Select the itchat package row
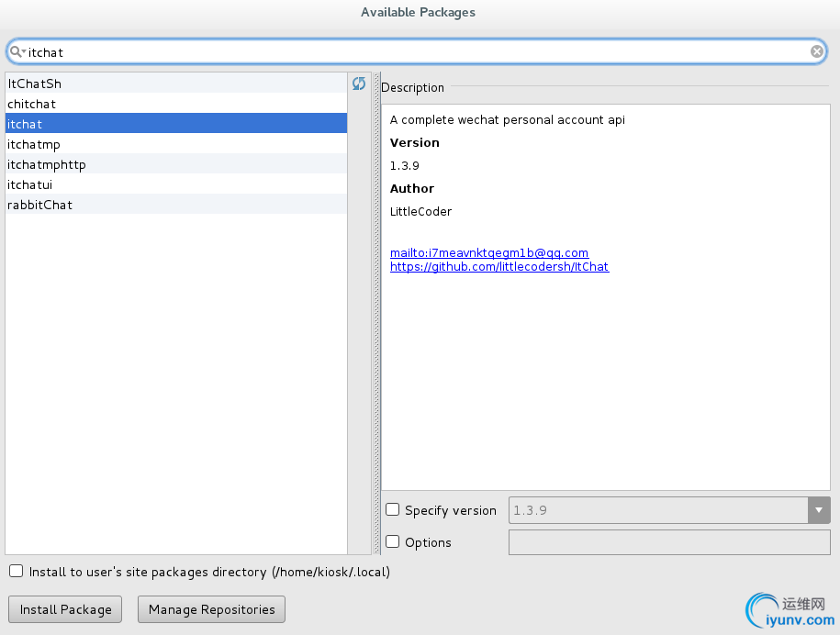This screenshot has width=840, height=635. click(x=176, y=124)
